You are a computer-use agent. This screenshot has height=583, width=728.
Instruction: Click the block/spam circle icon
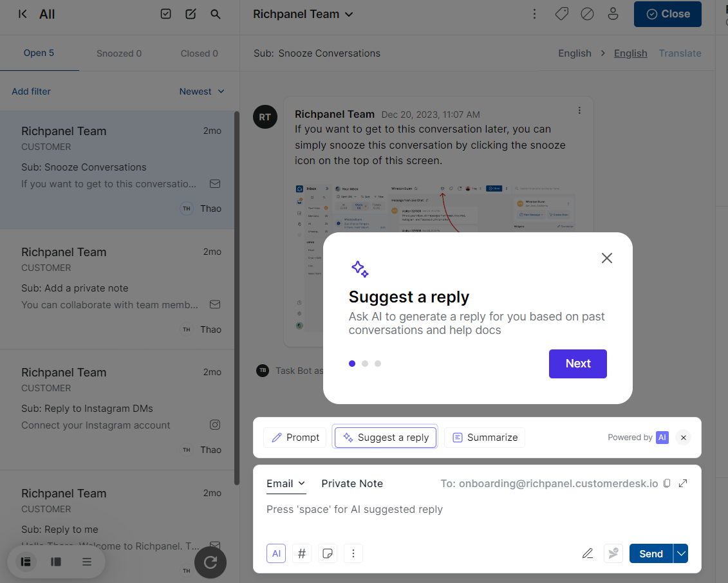587,14
